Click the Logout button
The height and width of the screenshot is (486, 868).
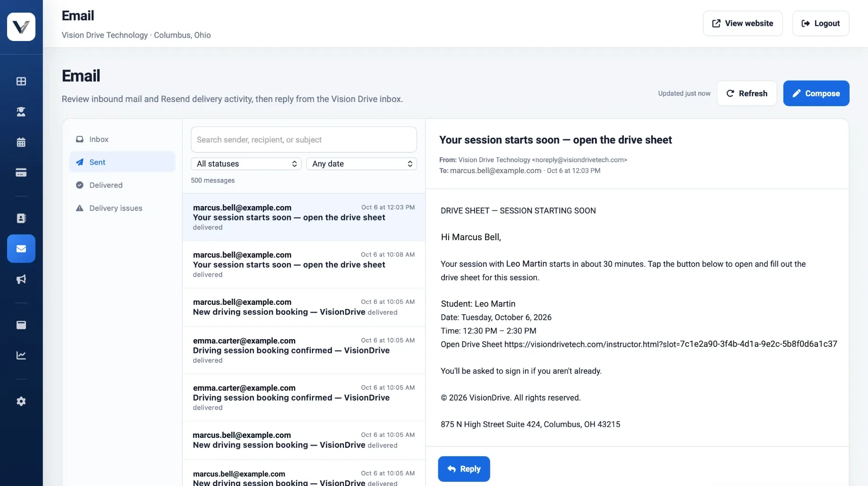pos(821,24)
